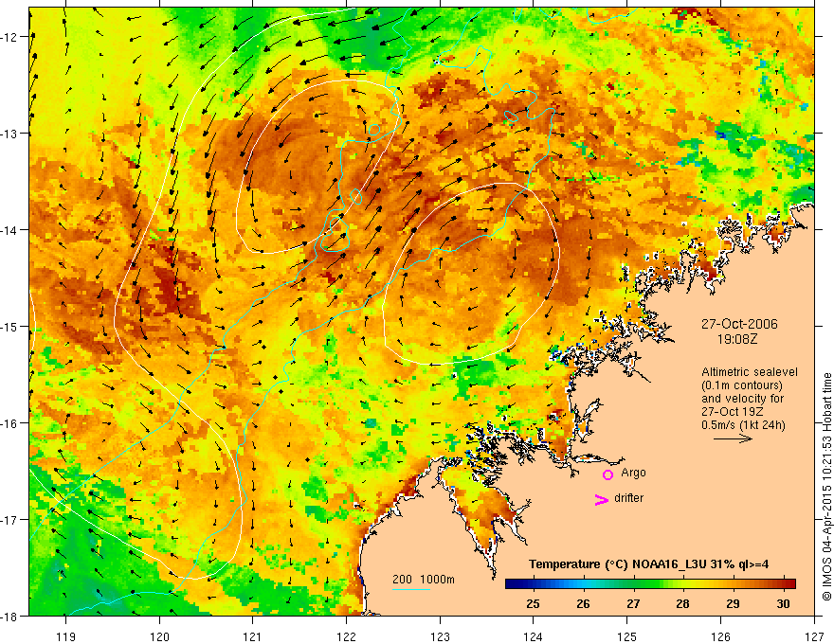Click the latitude label -15
Screen dimensions: 834x644
pyautogui.click(x=9, y=327)
